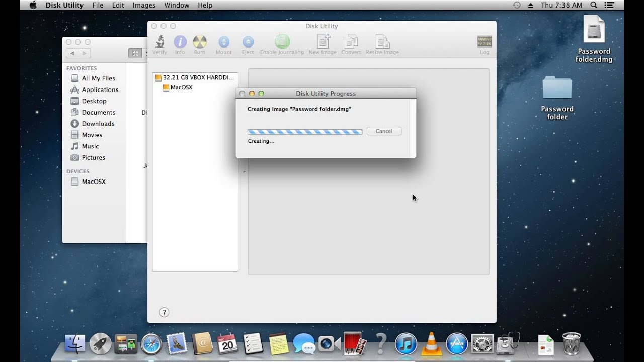The width and height of the screenshot is (644, 362).
Task: Open Spotlight search in the menu bar
Action: [x=594, y=5]
